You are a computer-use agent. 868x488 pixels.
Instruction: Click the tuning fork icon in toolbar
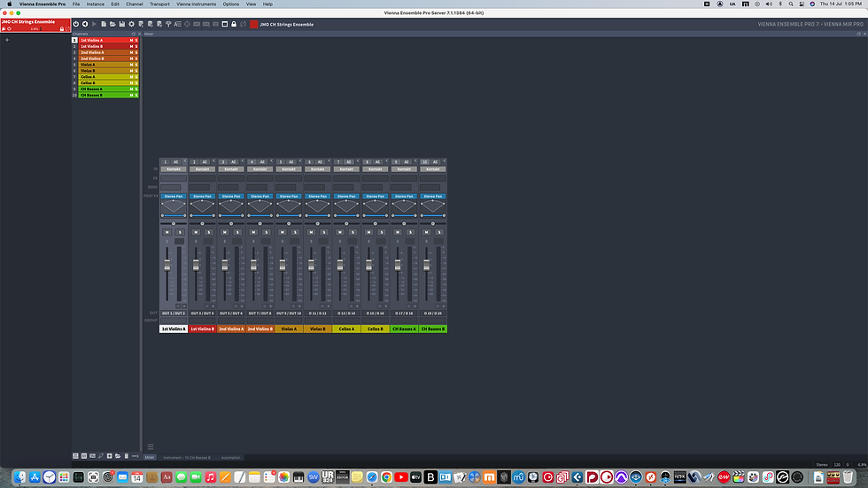tap(168, 24)
